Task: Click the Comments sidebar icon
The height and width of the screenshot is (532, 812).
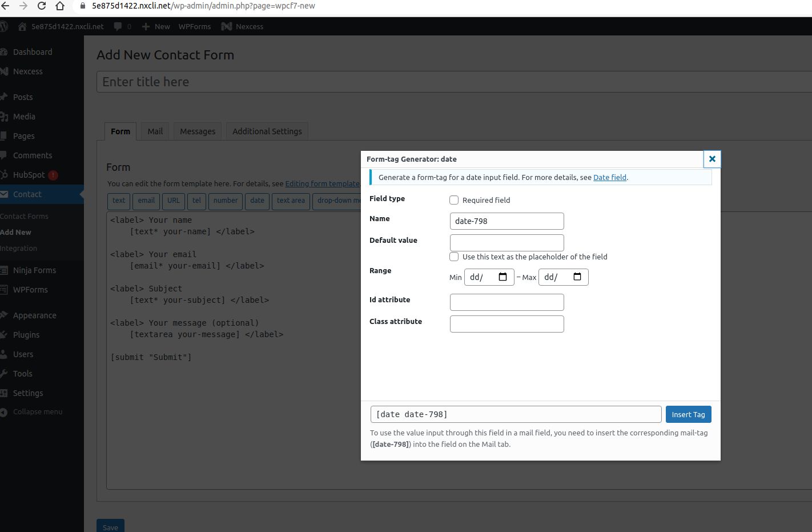Action: pos(5,155)
